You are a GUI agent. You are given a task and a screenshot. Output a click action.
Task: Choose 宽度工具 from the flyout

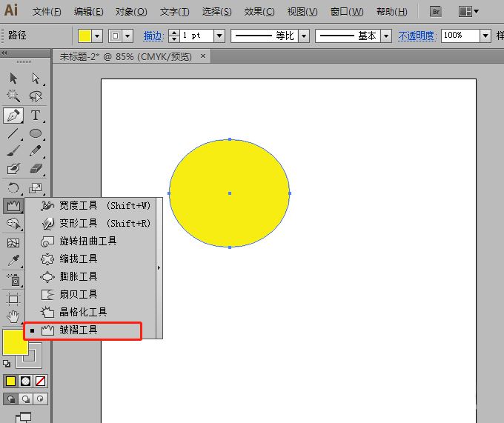point(91,205)
